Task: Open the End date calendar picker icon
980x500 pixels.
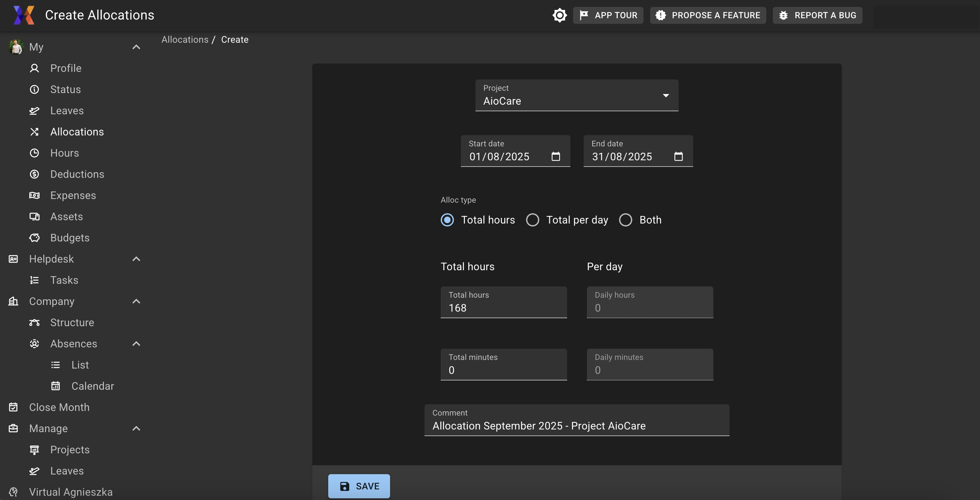Action: point(678,157)
